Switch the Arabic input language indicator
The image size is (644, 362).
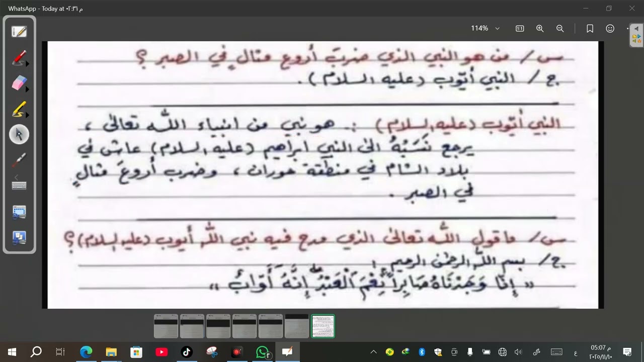click(x=575, y=352)
